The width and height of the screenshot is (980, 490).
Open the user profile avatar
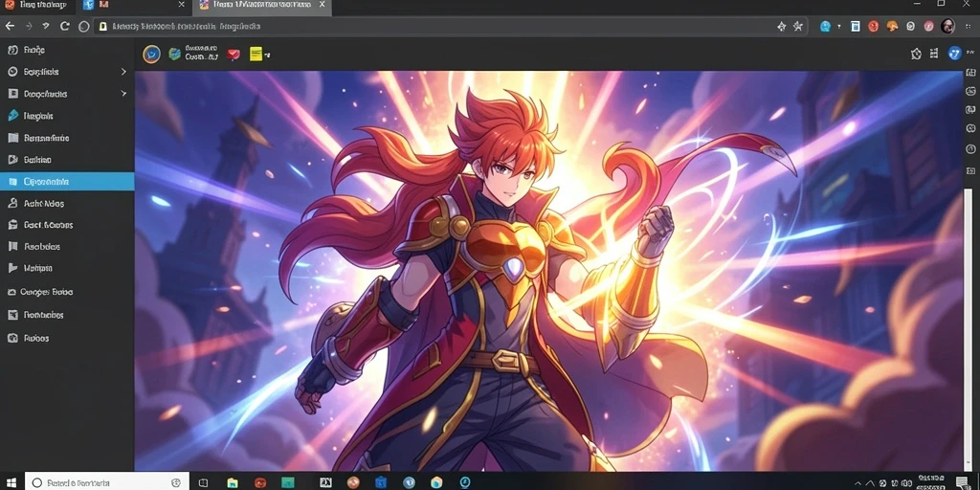point(947,26)
